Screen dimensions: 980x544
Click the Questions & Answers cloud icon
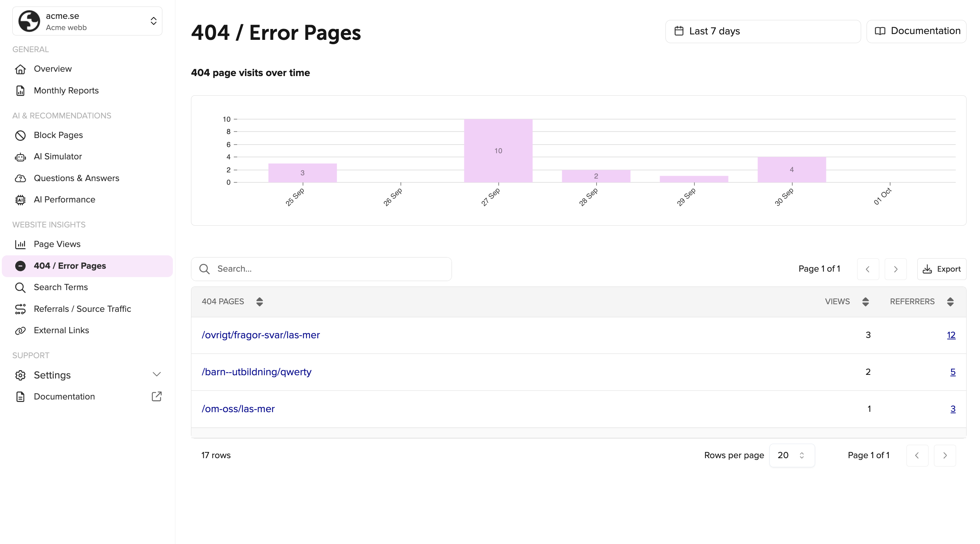click(20, 178)
